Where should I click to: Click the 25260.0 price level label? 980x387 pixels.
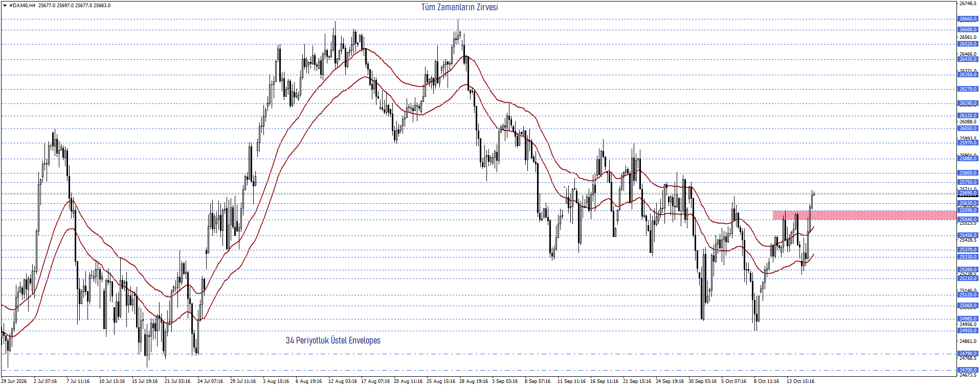tap(968, 270)
